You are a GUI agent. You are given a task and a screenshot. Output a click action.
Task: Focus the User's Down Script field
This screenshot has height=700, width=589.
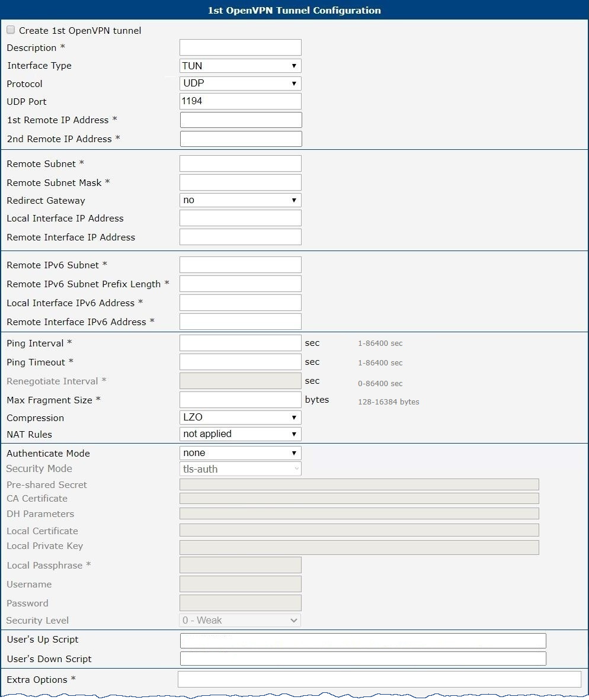[x=363, y=659]
